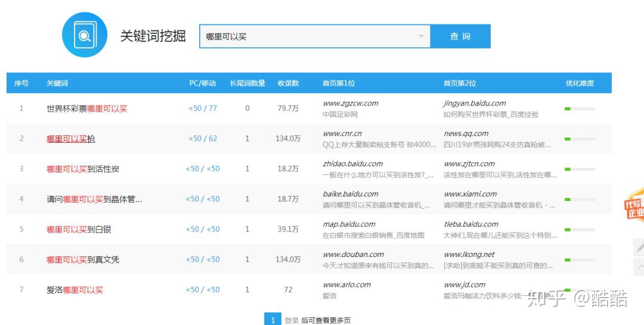Screen dimensions: 644x325
Task: Open keyword 哪里可以买到真文凭
Action: click(x=83, y=259)
